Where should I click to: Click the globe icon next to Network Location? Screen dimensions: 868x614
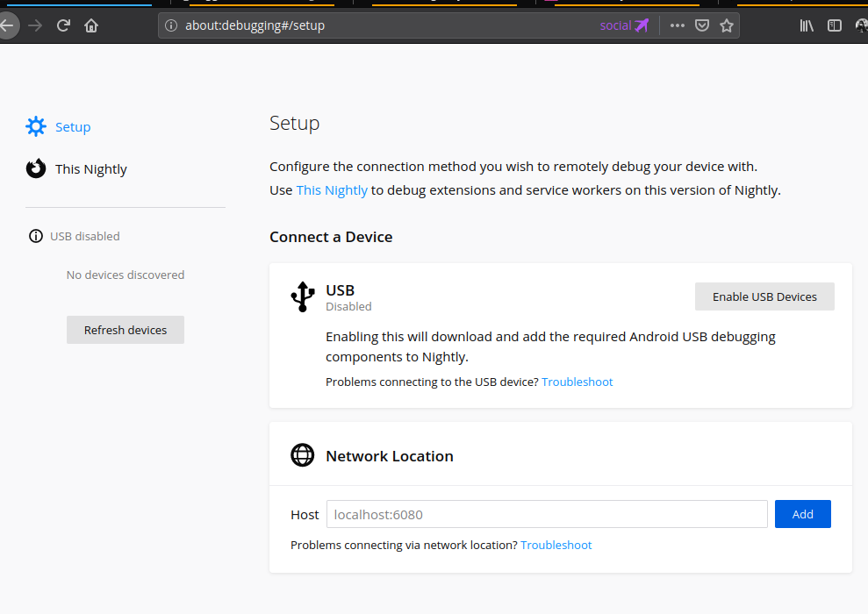(302, 455)
